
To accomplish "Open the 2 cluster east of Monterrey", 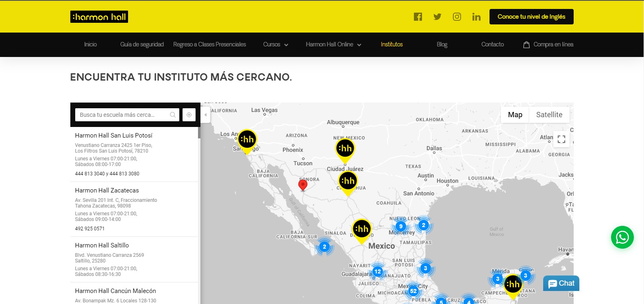I will click(x=424, y=225).
